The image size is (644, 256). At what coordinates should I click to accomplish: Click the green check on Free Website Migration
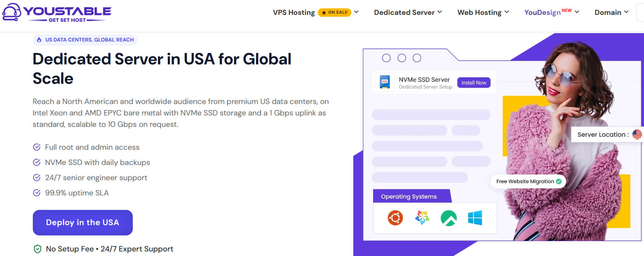(x=559, y=181)
